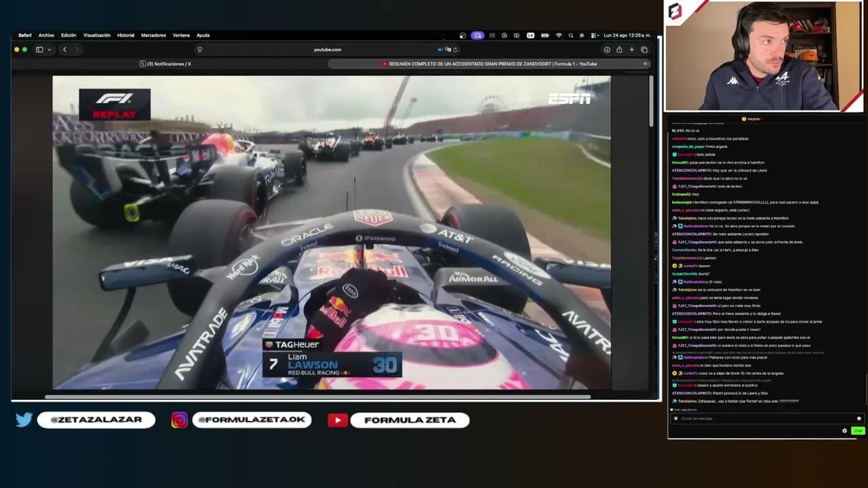Click the Instagram icon in the overlay

coord(179,420)
